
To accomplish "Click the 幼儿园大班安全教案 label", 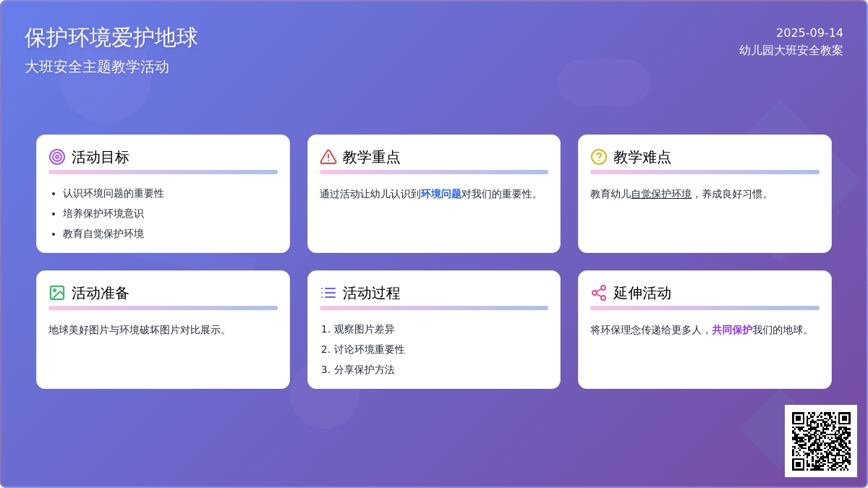I will point(791,51).
